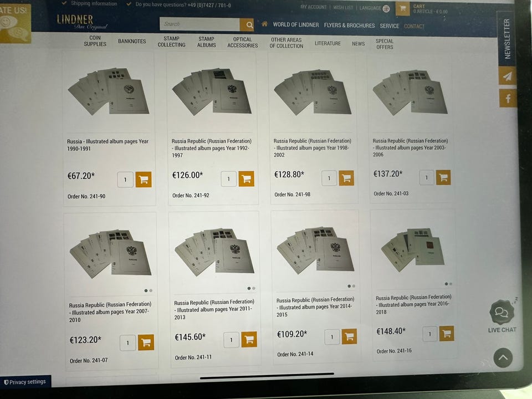Open title link for Year 2007-2010 pages
This screenshot has width=532, height=399.
point(110,312)
